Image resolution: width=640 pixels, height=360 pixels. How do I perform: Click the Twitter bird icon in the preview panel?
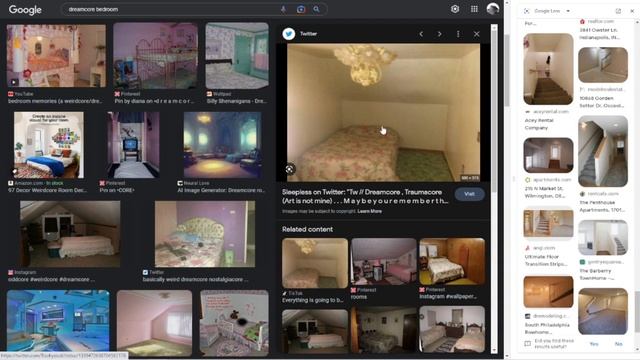tap(289, 34)
